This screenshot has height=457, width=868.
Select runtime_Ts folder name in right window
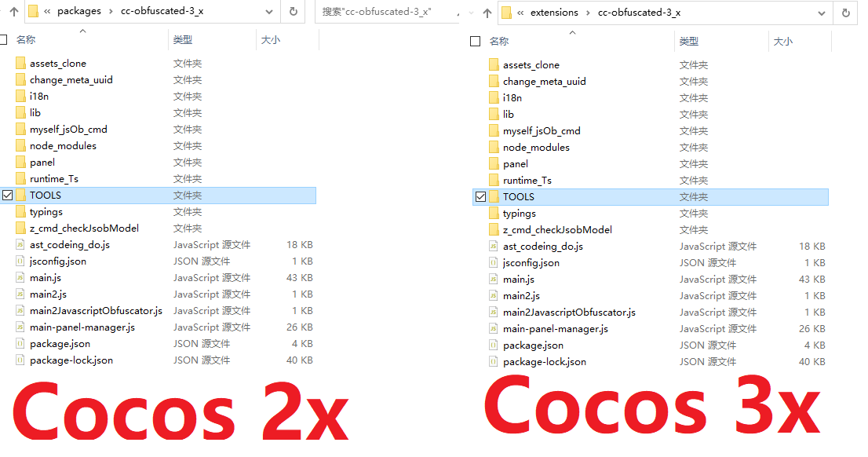(527, 180)
